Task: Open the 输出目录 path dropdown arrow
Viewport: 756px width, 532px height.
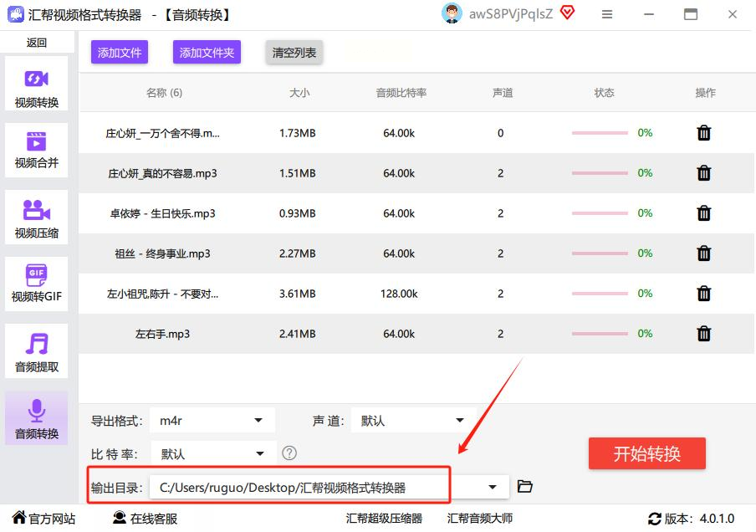Action: point(493,487)
